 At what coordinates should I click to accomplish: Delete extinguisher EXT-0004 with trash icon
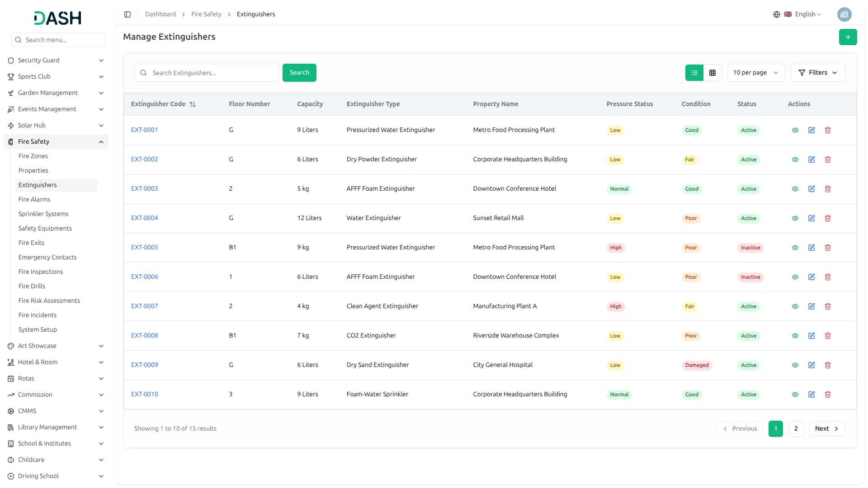click(x=828, y=218)
